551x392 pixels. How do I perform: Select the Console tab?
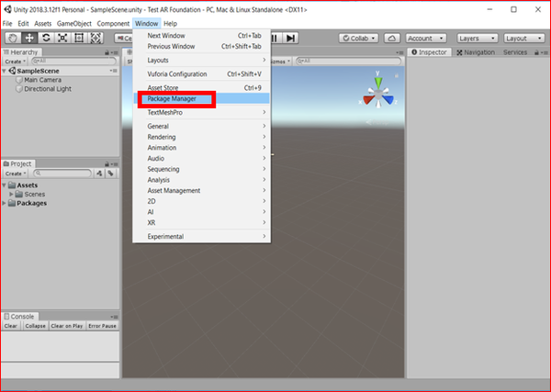click(x=19, y=317)
